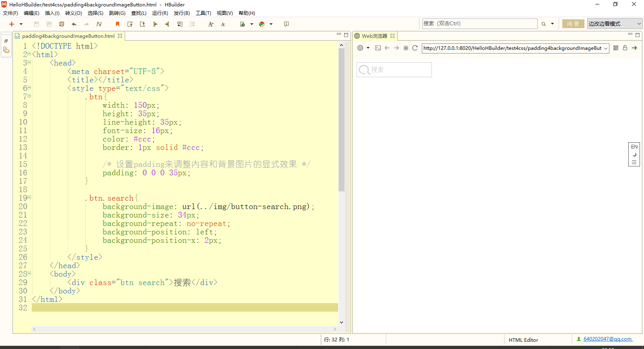Open the 插入(I) menu

pos(52,13)
